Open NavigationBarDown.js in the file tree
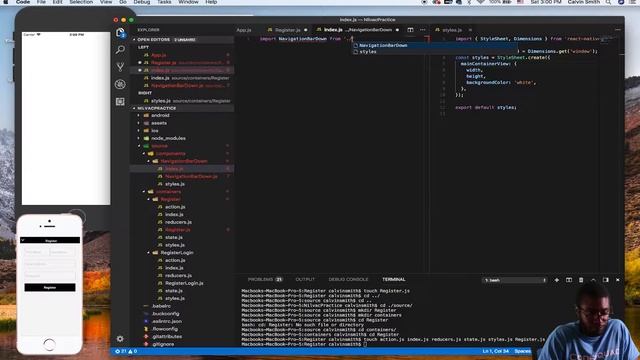640x360 pixels. (191, 176)
